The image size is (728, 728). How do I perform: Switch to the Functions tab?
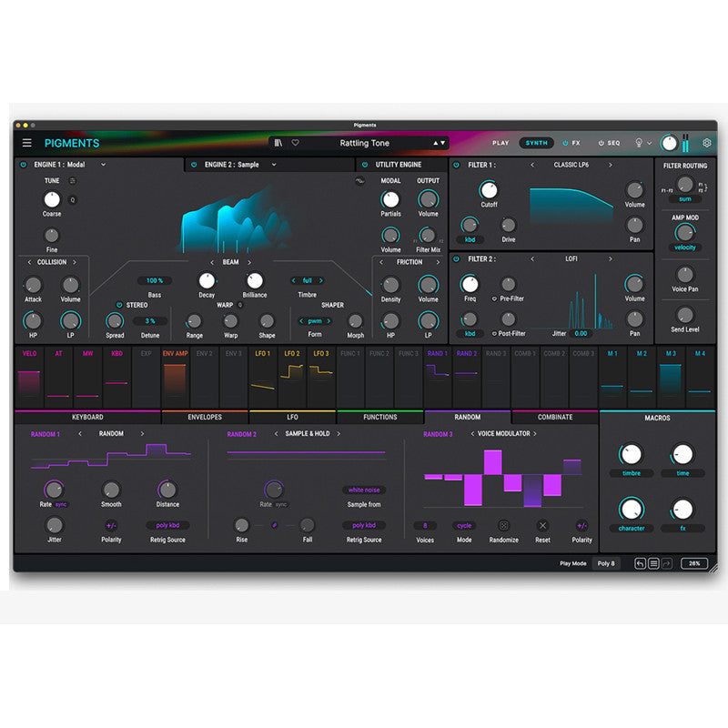click(379, 418)
